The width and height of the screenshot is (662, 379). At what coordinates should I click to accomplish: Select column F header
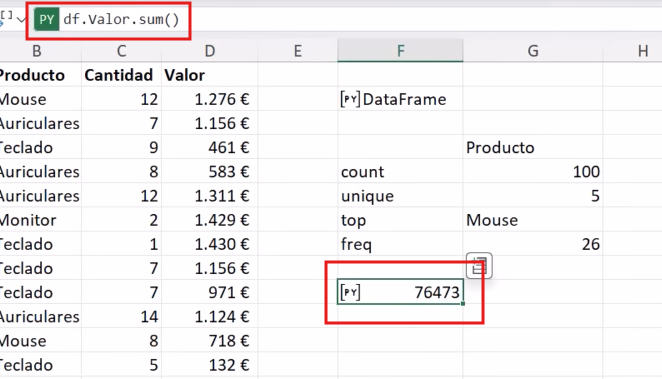coord(400,51)
